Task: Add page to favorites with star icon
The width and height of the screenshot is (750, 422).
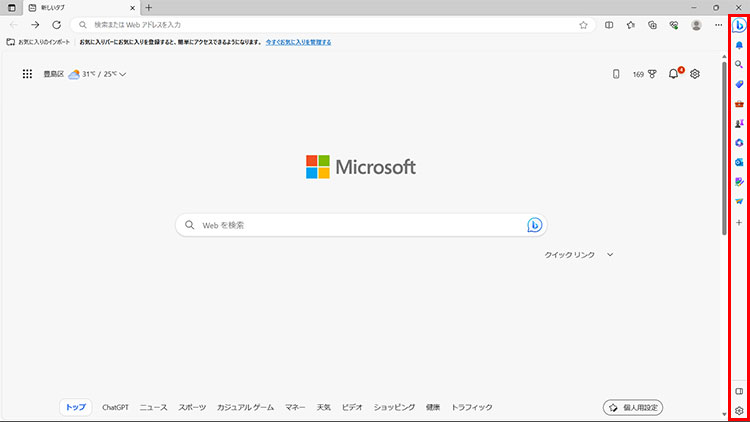Action: click(583, 25)
